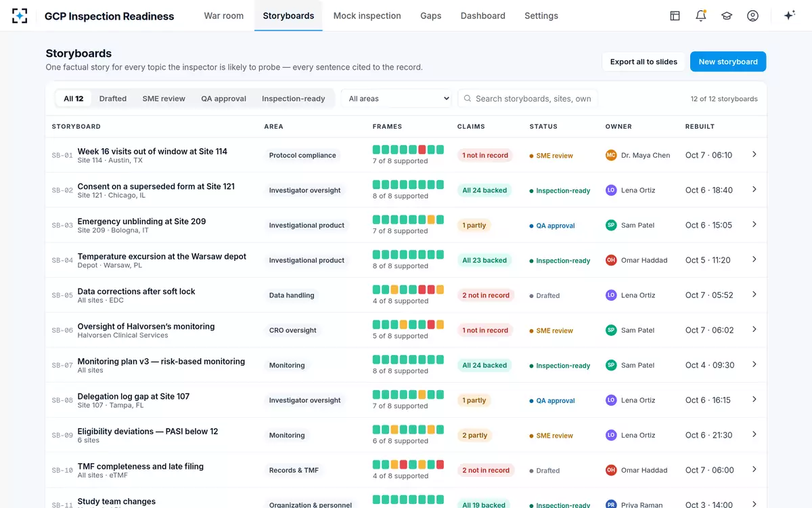Open SB-08 using its row chevron

754,400
